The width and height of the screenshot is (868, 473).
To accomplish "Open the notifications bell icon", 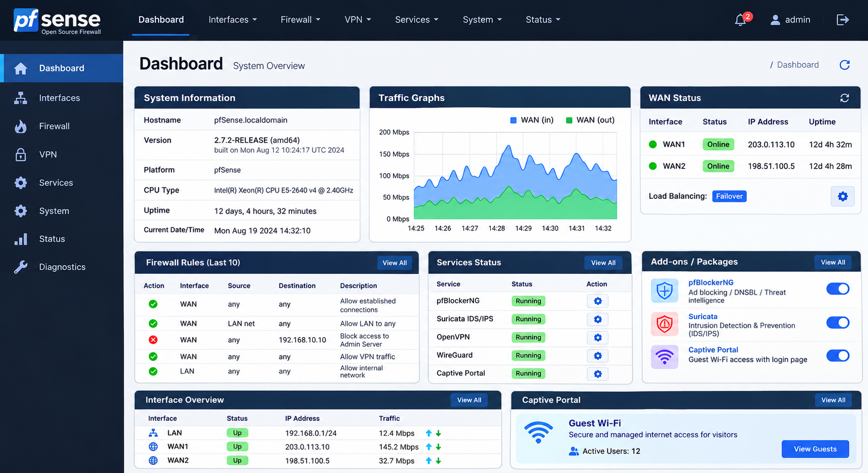I will tap(740, 20).
